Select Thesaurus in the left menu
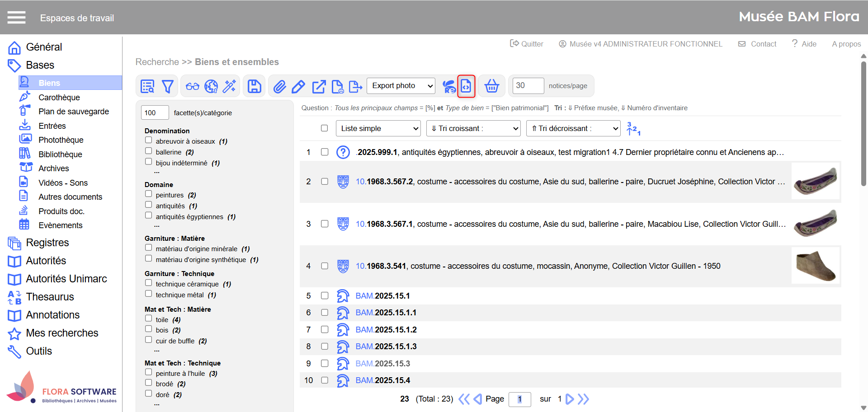This screenshot has width=868, height=412. (x=50, y=297)
